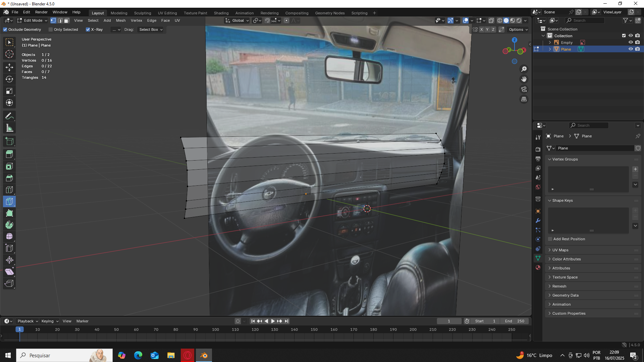
Task: Open the Drag Select Box dropdown
Action: 151,29
